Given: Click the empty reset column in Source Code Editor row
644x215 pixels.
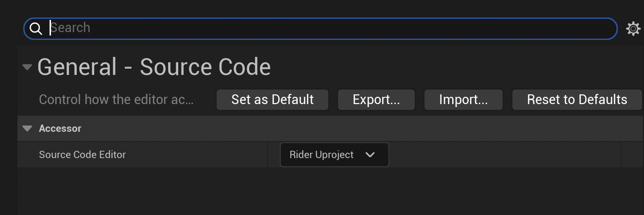Looking at the screenshot, I should (632, 155).
